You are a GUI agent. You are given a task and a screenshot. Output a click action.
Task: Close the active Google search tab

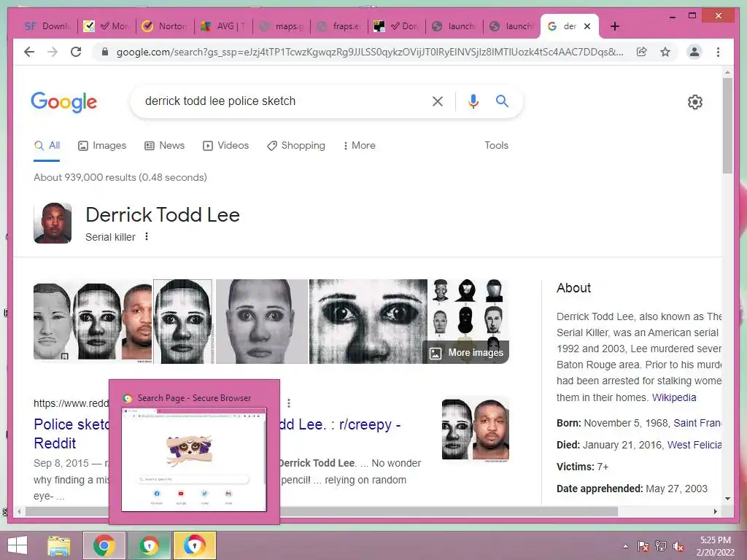[x=587, y=26]
